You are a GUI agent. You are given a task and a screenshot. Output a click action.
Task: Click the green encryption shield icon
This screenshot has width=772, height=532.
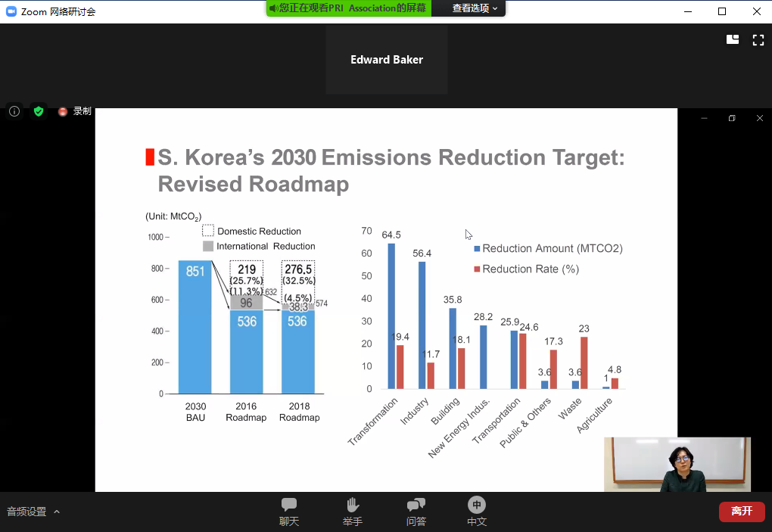pos(39,111)
